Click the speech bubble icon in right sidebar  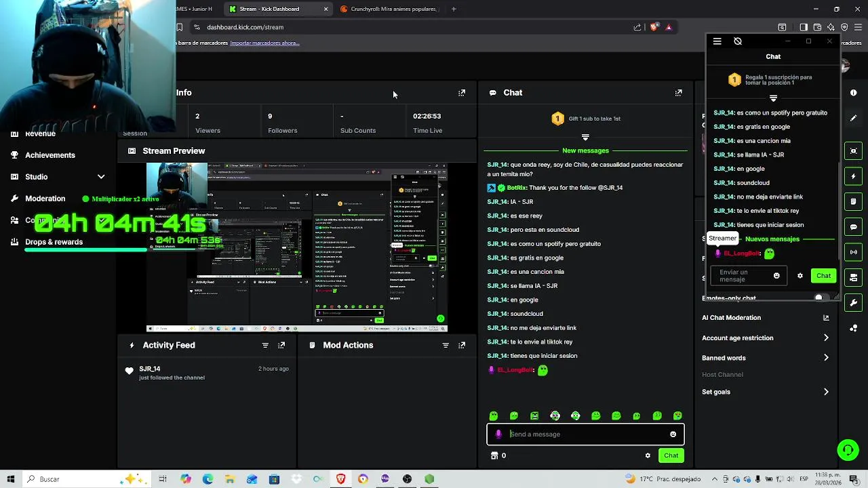[x=853, y=227]
